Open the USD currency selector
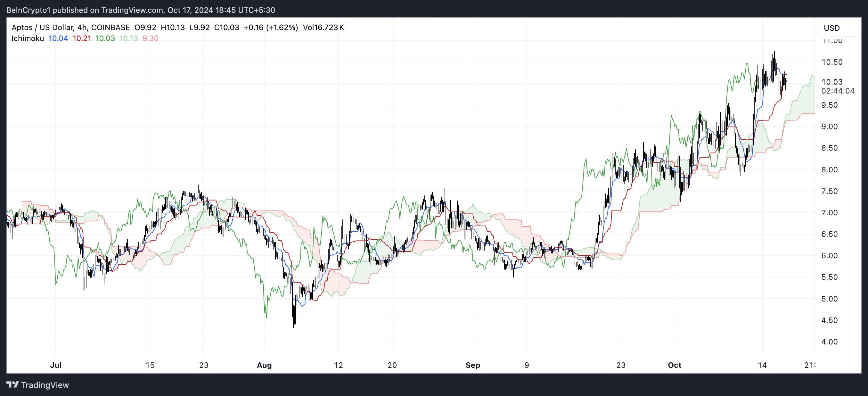The height and width of the screenshot is (396, 868). point(838,28)
